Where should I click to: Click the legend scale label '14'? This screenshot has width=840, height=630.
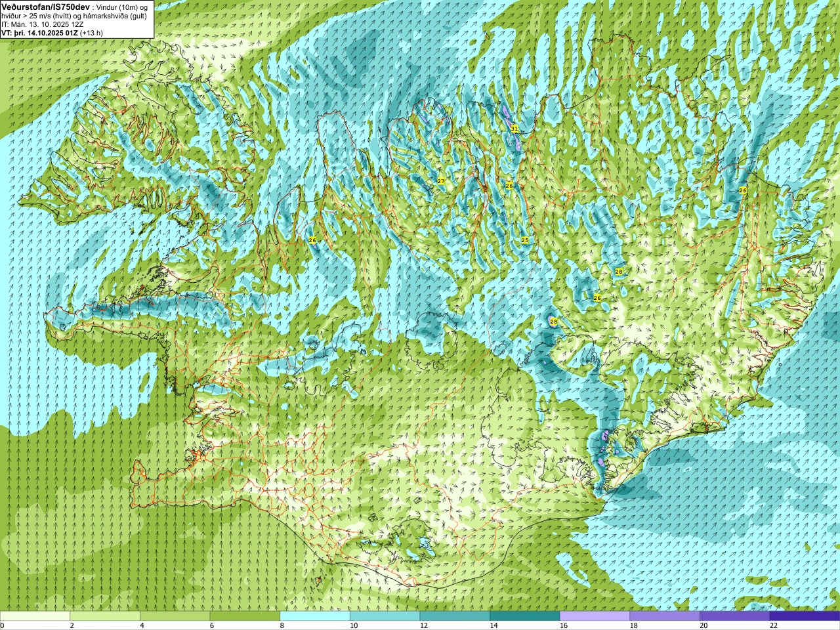click(x=493, y=625)
